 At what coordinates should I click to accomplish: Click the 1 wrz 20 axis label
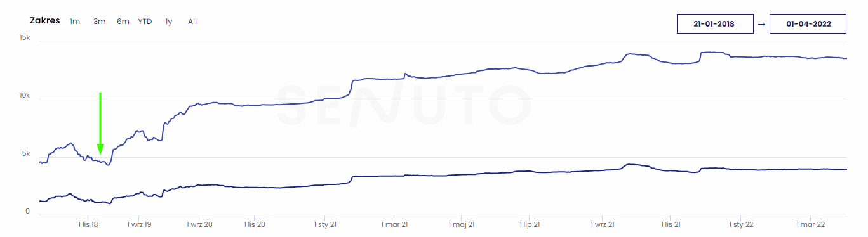tap(199, 224)
